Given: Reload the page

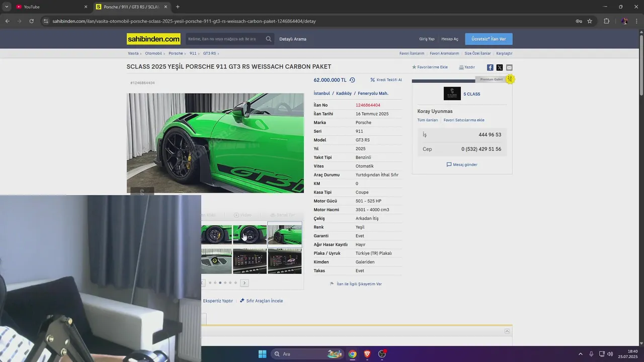Looking at the screenshot, I should click(31, 21).
